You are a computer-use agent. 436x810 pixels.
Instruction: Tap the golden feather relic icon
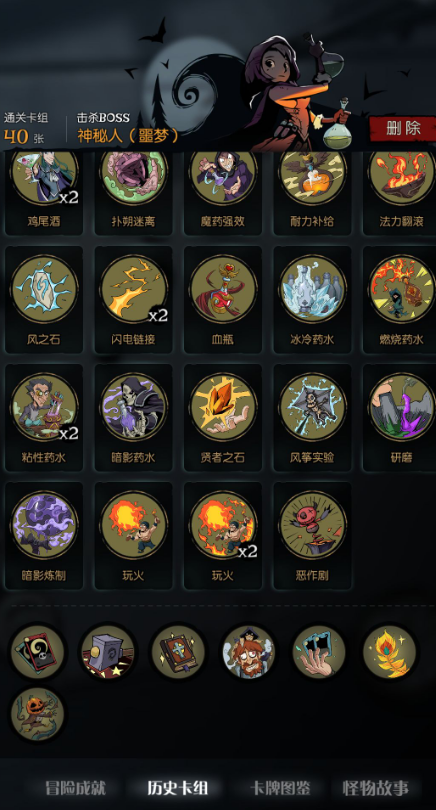click(389, 652)
